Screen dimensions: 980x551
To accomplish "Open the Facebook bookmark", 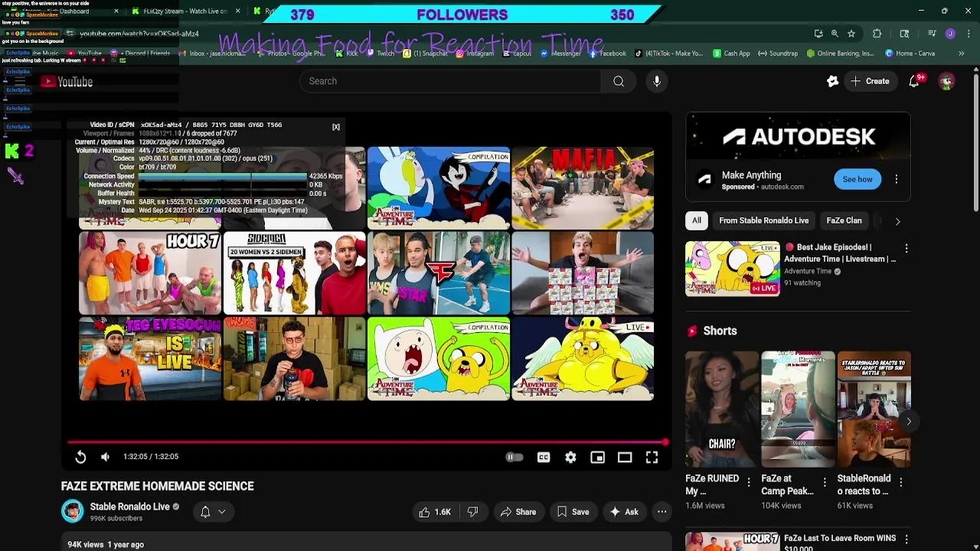I will [x=607, y=54].
